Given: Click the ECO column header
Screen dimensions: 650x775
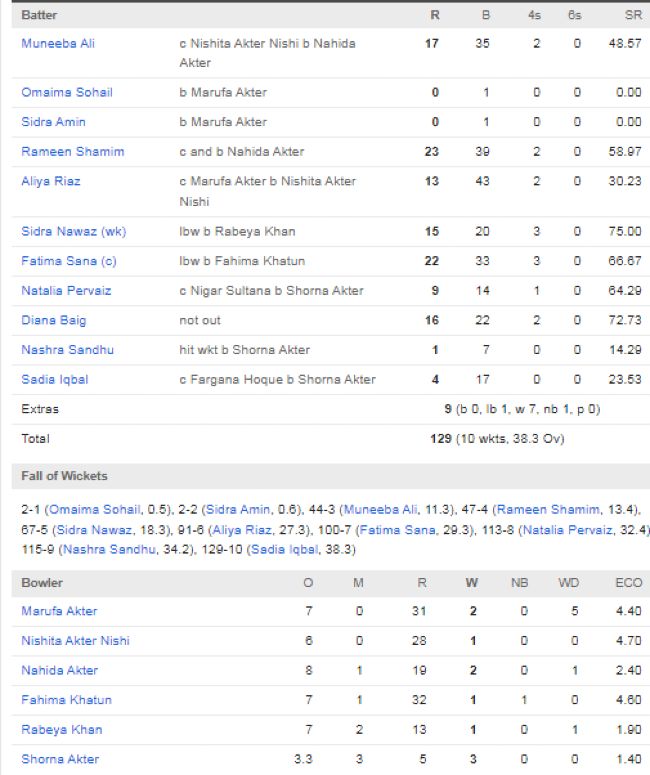Looking at the screenshot, I should coord(628,583).
